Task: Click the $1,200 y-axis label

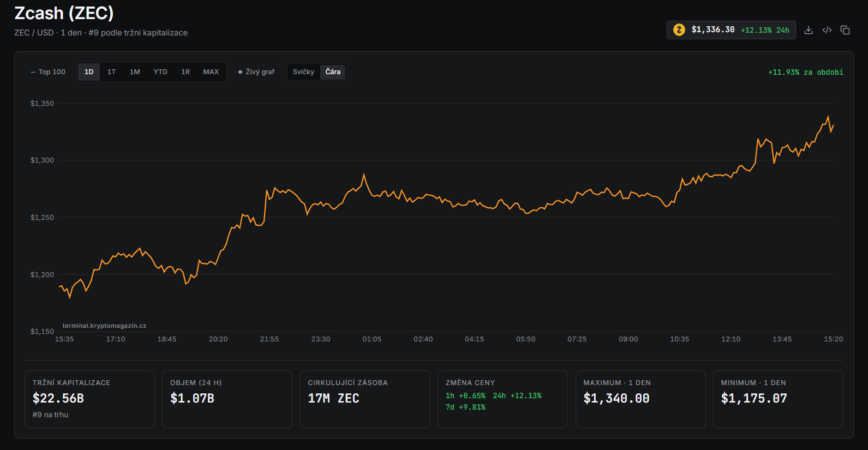Action: tap(42, 275)
